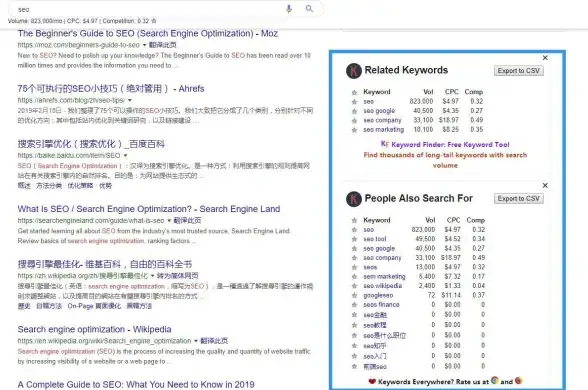This screenshot has height=390, width=588.
Task: Open Search Engine Land URL dropdown arrow
Action: click(169, 220)
